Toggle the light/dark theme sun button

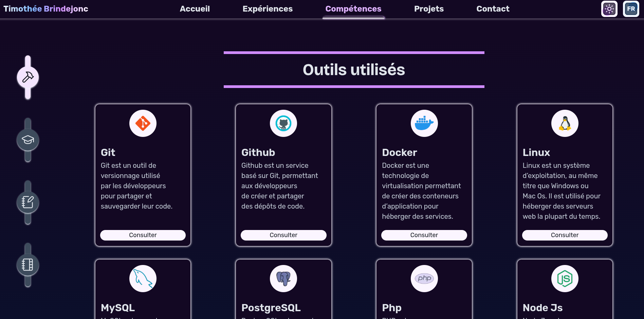609,9
